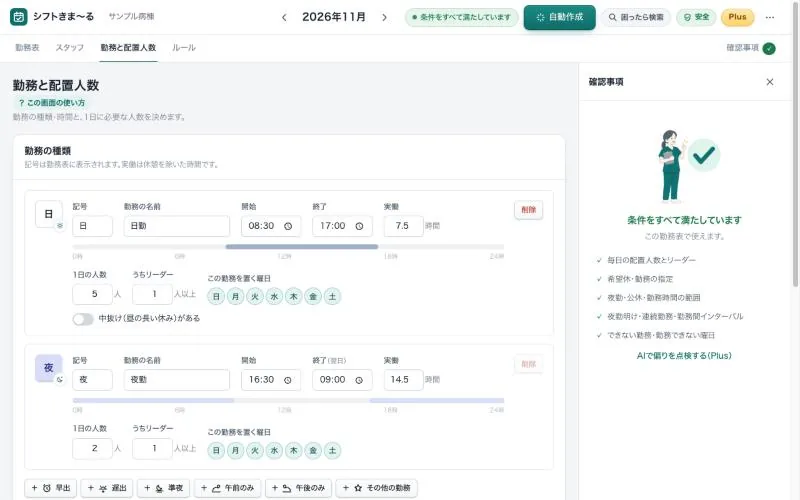Add a 早出 early shift
This screenshot has width=800, height=500.
coord(51,488)
